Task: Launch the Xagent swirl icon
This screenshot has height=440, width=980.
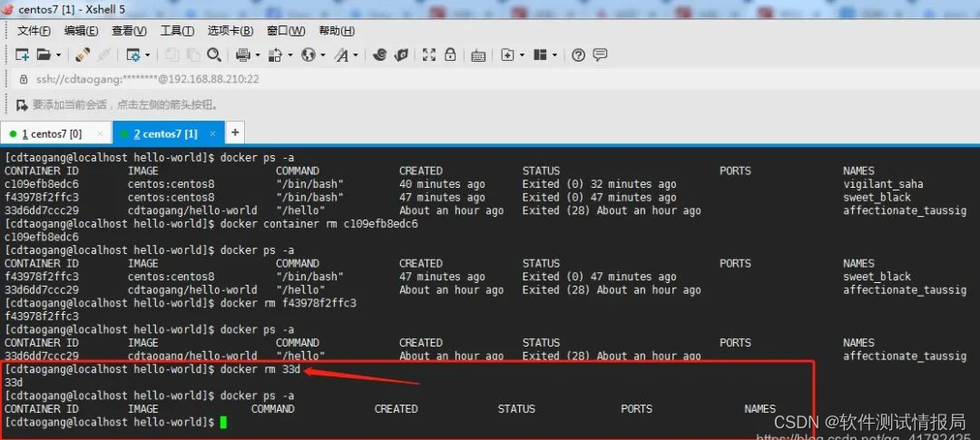Action: tap(379, 55)
